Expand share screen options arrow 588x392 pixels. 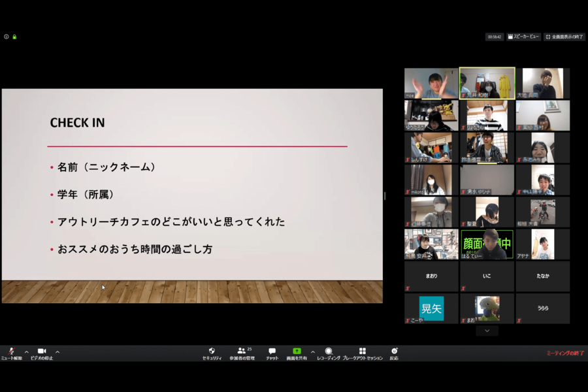pyautogui.click(x=312, y=351)
